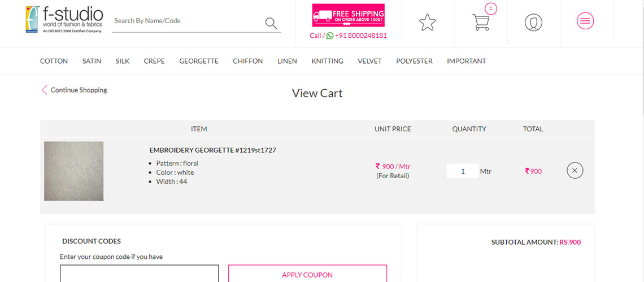The height and width of the screenshot is (282, 644).
Task: Click the 'Width : 44' text
Action: (172, 181)
